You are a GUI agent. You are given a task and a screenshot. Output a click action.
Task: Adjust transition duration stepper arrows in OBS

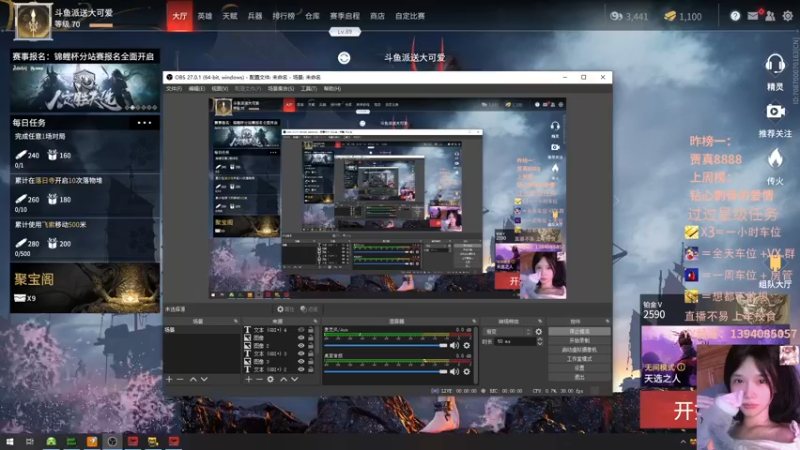point(540,341)
